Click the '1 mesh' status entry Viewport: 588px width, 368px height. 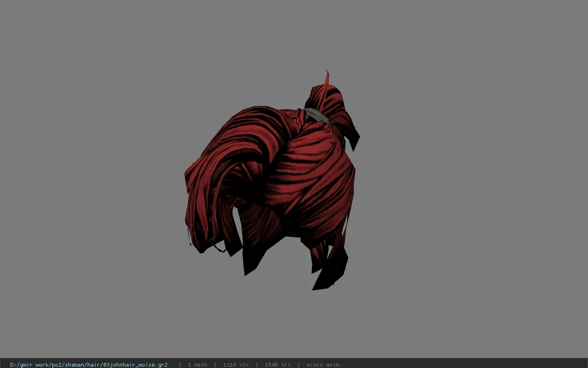tap(197, 365)
